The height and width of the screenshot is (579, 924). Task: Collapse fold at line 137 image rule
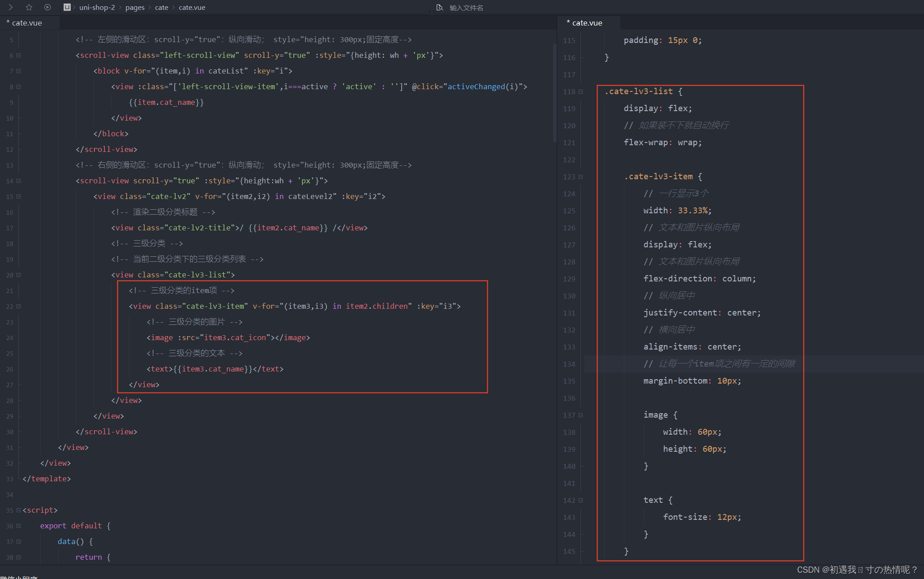click(581, 415)
